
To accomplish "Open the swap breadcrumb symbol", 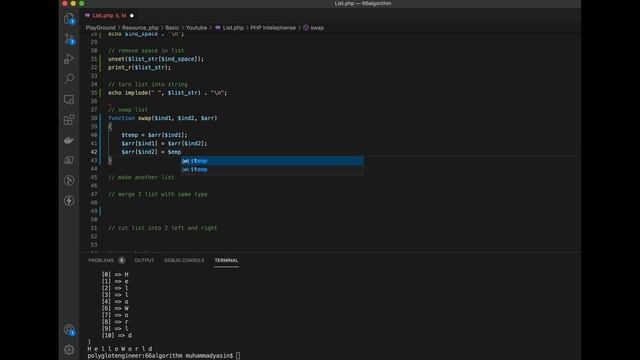I will click(x=317, y=28).
